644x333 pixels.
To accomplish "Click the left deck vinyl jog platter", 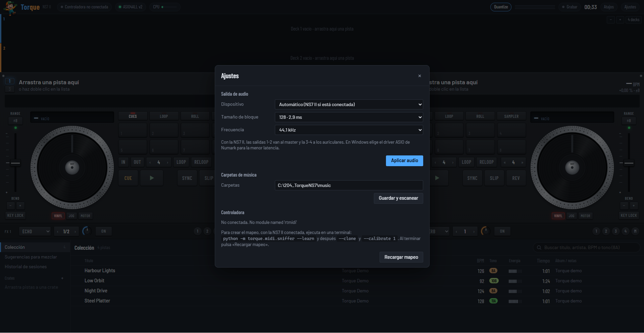I will (72, 168).
